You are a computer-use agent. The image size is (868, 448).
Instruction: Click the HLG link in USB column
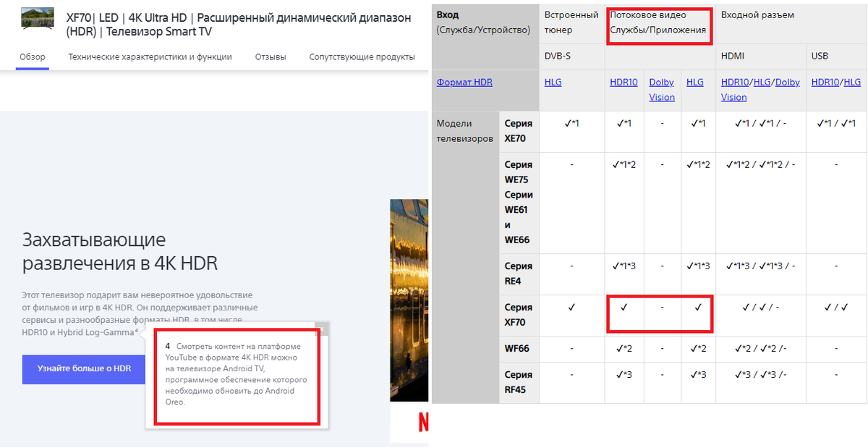tap(852, 83)
